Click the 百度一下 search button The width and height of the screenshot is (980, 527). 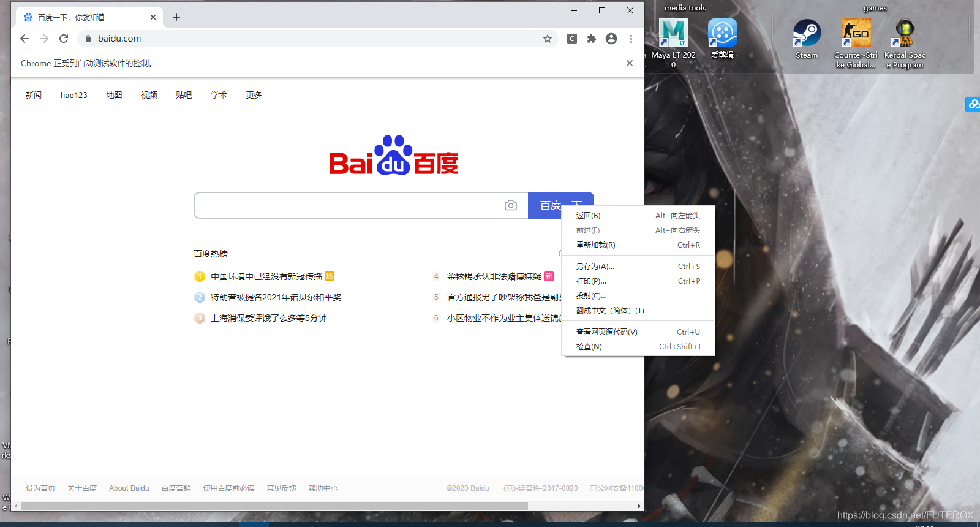[x=560, y=205]
